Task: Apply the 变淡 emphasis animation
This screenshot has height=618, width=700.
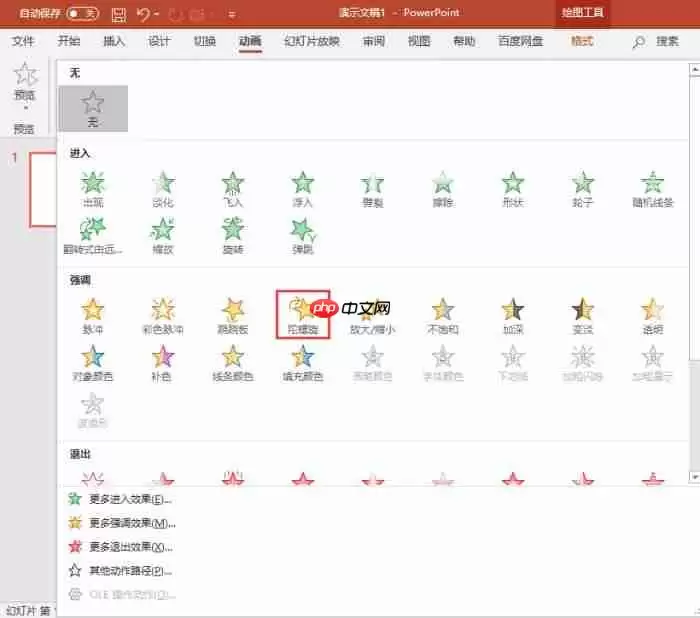Action: [583, 316]
